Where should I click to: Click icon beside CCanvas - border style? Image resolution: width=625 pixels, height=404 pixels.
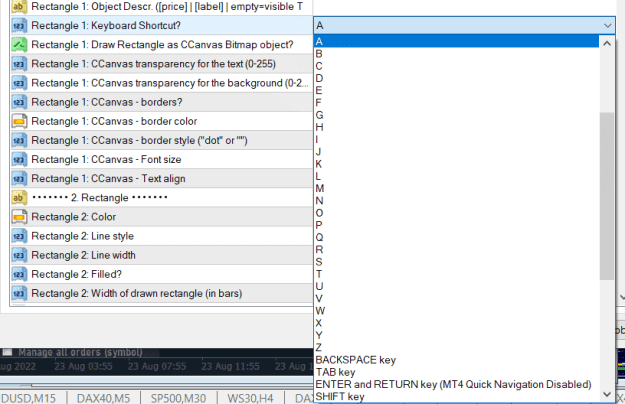[19, 140]
